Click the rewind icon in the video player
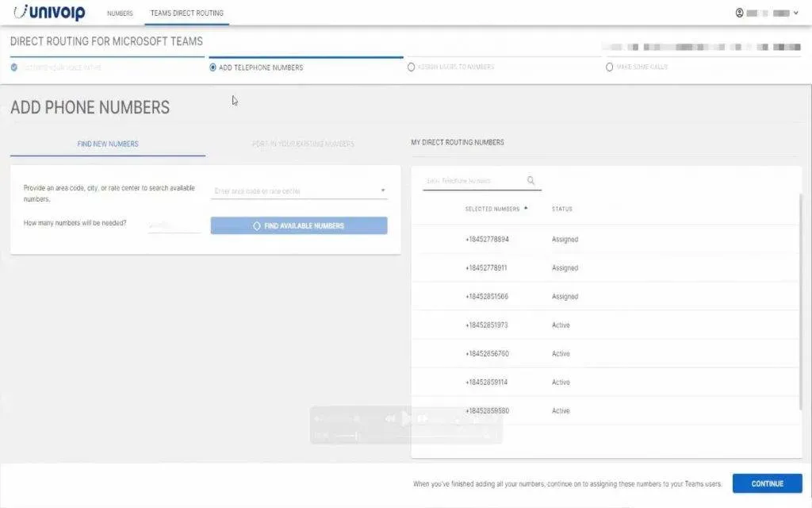 point(390,419)
